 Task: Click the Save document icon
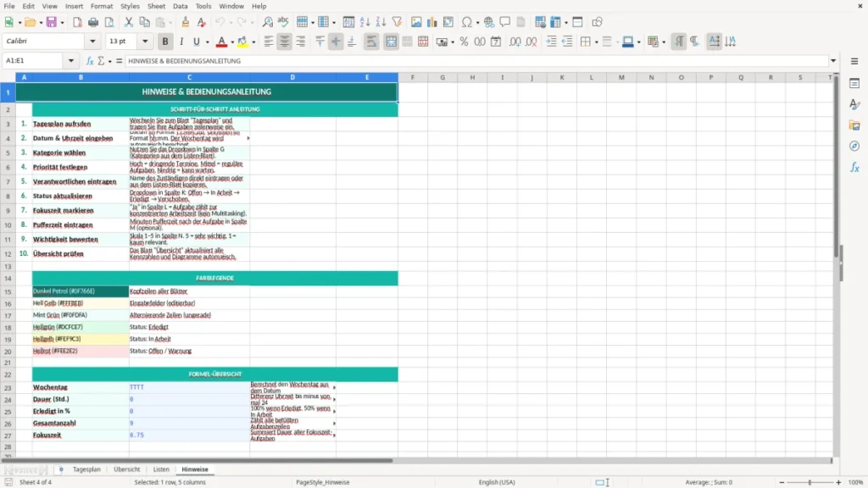click(x=52, y=22)
